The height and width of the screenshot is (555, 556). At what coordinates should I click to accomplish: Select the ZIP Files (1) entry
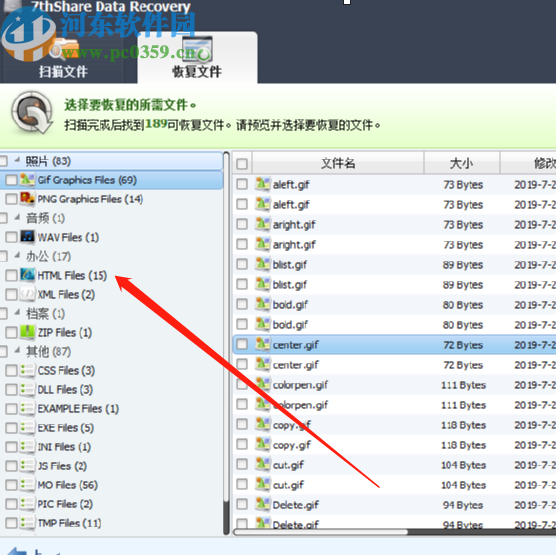65,332
